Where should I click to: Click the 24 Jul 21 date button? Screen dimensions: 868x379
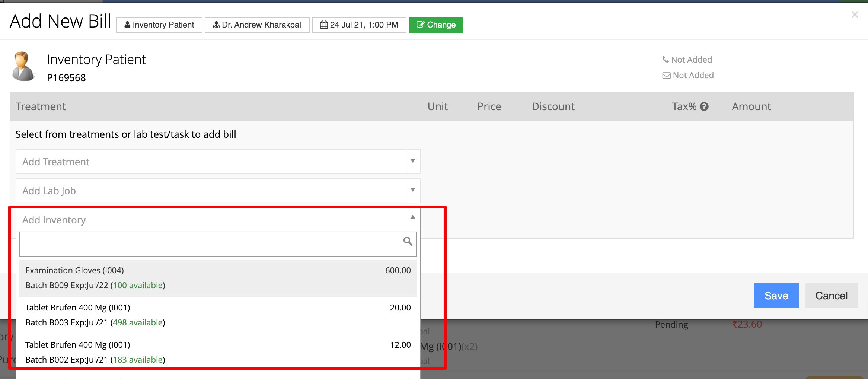(x=359, y=25)
